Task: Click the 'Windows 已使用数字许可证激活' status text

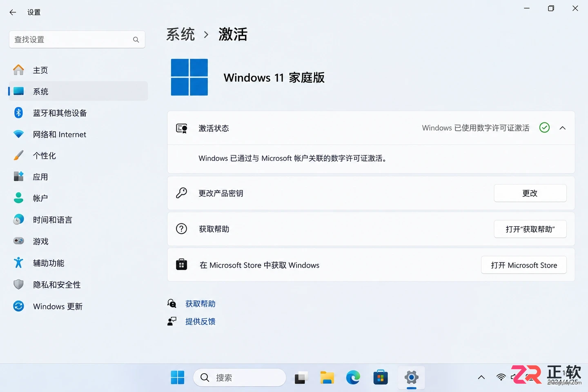Action: click(476, 128)
